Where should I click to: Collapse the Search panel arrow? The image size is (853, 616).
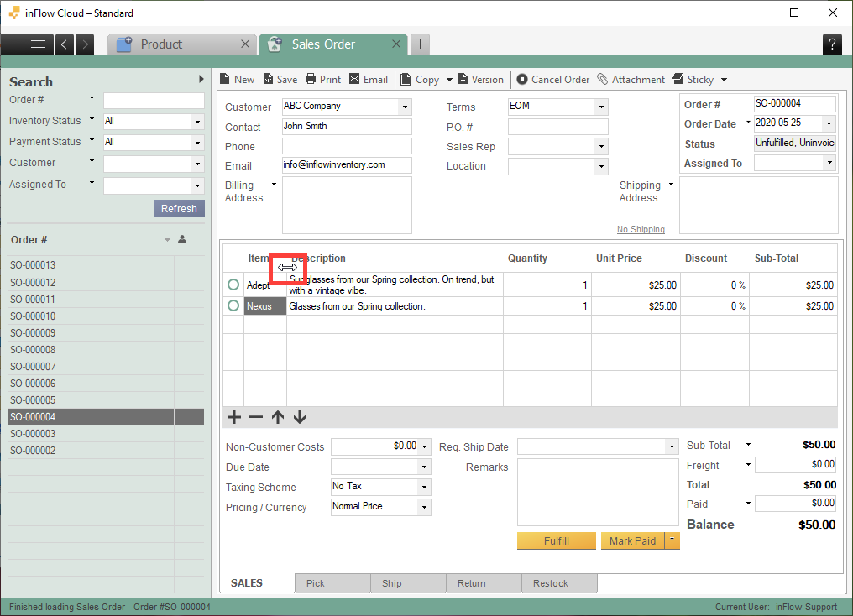(201, 79)
